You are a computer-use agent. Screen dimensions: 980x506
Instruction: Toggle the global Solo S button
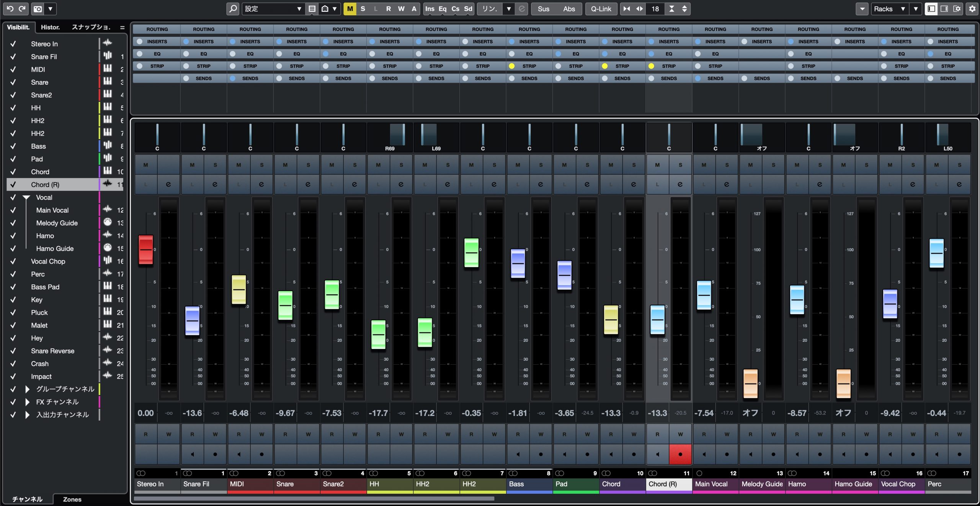click(x=363, y=8)
